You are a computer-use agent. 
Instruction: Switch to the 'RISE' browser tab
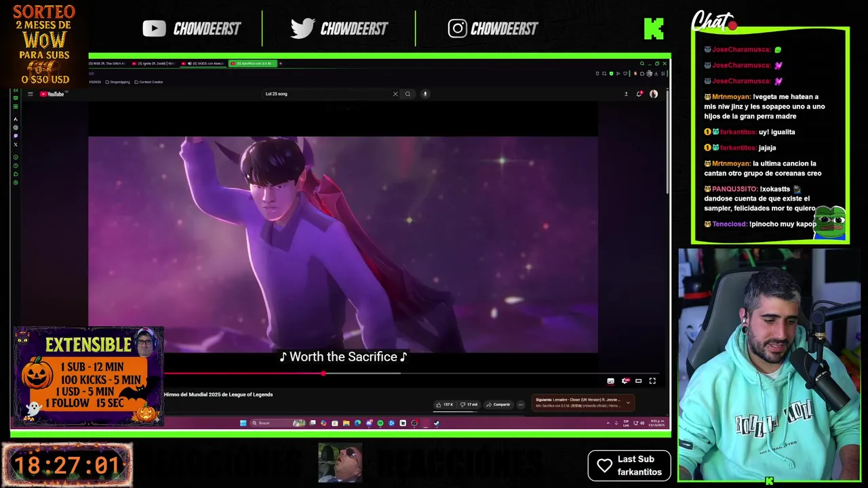108,63
